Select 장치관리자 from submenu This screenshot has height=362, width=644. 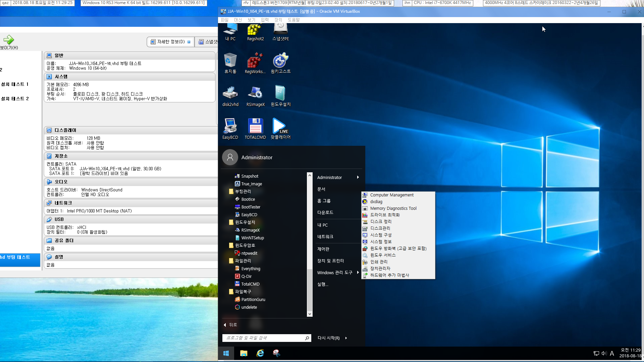pos(398,268)
